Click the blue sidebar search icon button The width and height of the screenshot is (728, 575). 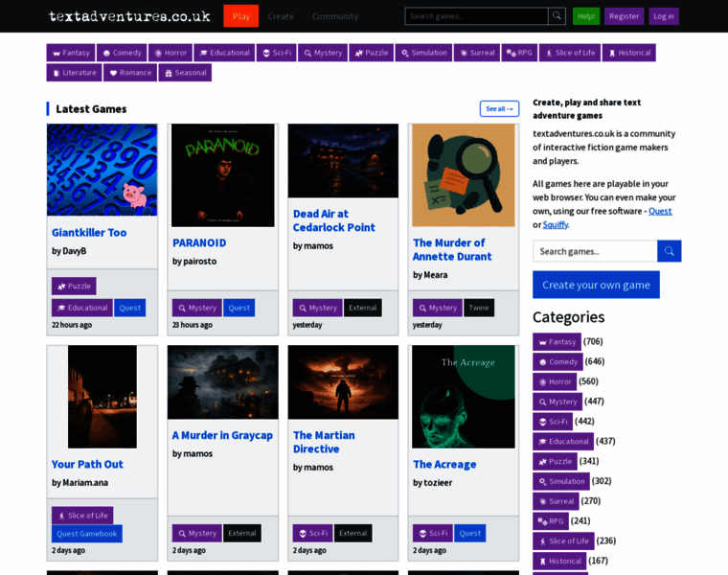click(669, 251)
